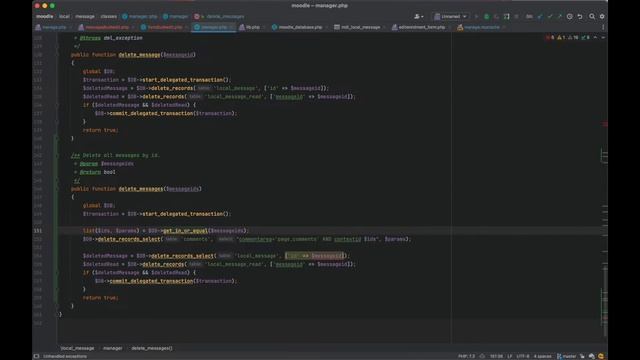Click delete_messages() in bottom breadcrumb
The image size is (640, 360).
pos(152,348)
